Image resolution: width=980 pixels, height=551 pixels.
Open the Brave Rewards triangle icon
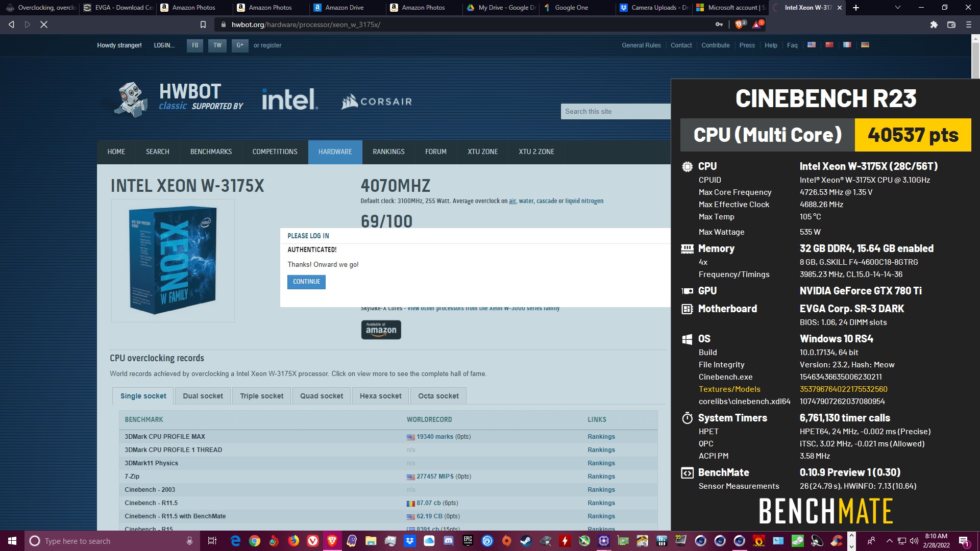pos(757,24)
